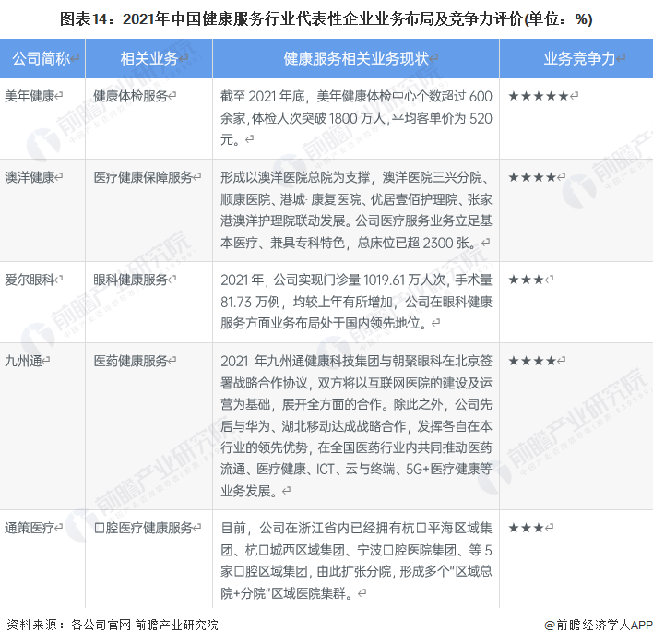653x644 pixels.
Task: Click the '医药健康服务' business cell
Action: pyautogui.click(x=131, y=361)
